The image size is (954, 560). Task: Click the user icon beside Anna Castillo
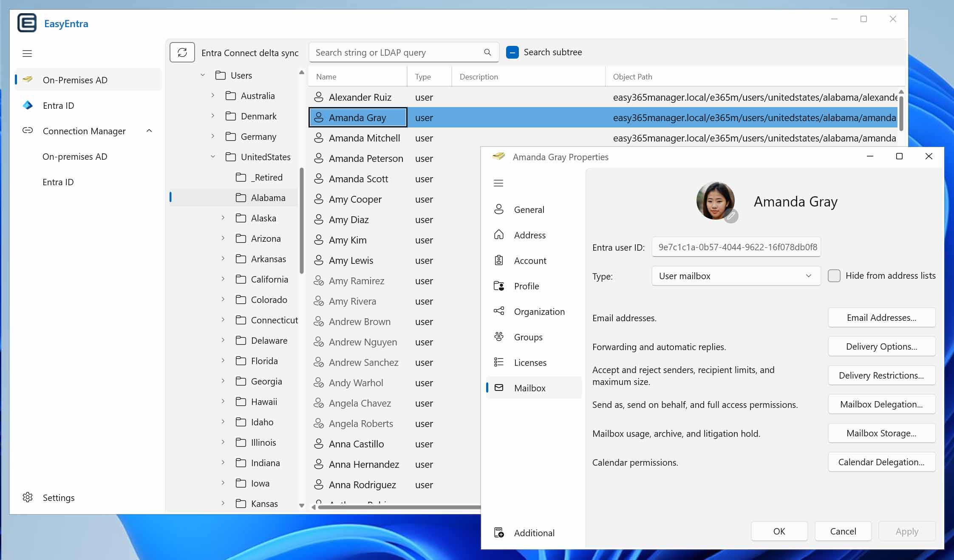[319, 444]
